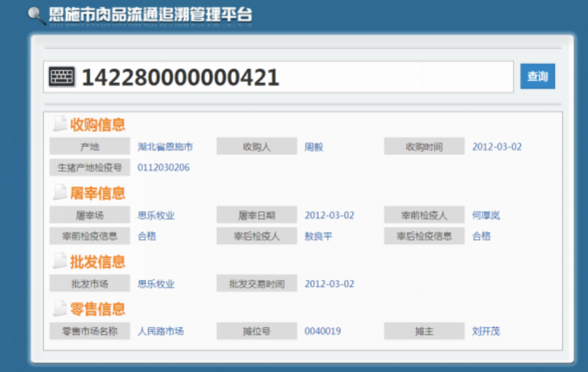The image size is (588, 372).
Task: Click the 恩施市肉品流通追溯管理平台 title
Action: pos(150,15)
